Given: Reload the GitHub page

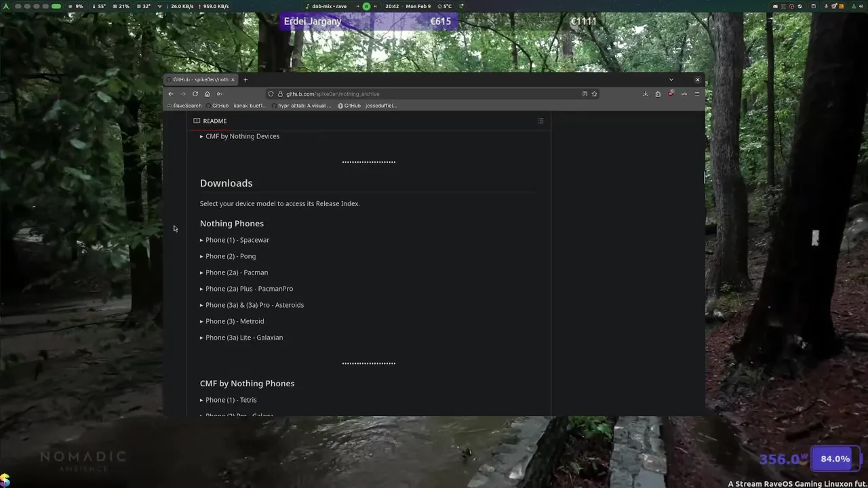Looking at the screenshot, I should pos(195,94).
